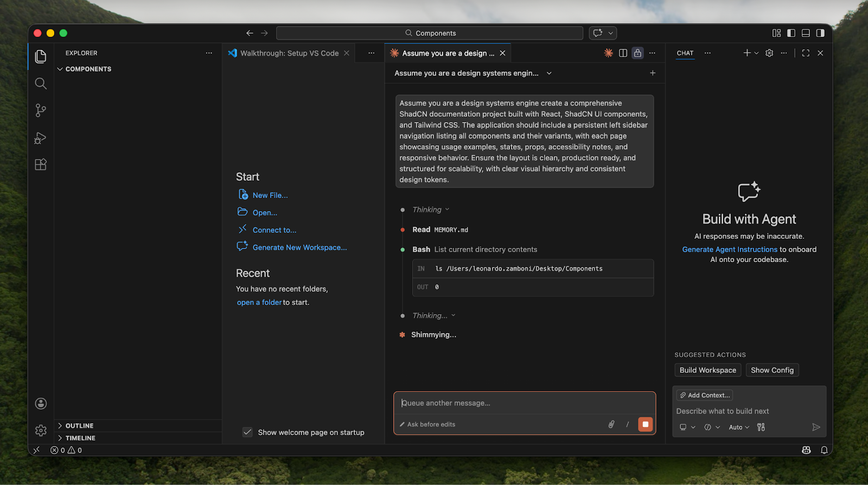Open the Accounts menu icon
The height and width of the screenshot is (485, 868).
(x=41, y=404)
